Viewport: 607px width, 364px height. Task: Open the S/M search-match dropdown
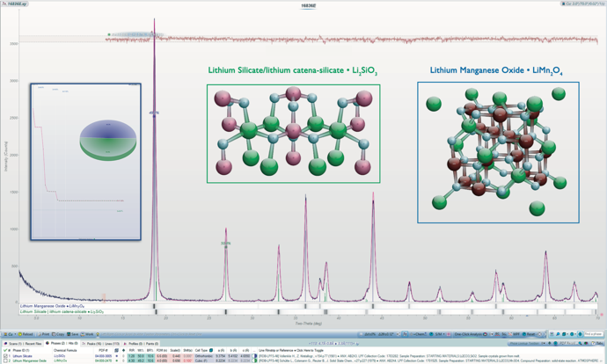click(x=440, y=334)
